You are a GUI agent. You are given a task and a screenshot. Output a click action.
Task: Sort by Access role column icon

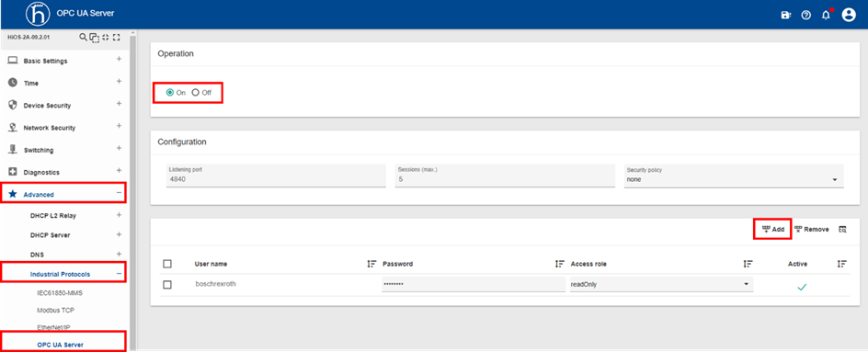click(748, 264)
